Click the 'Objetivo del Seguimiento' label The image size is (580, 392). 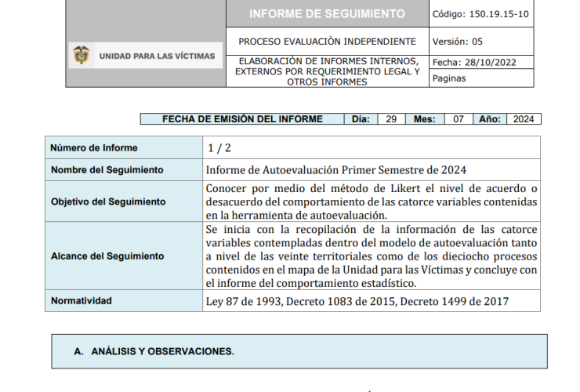click(108, 201)
